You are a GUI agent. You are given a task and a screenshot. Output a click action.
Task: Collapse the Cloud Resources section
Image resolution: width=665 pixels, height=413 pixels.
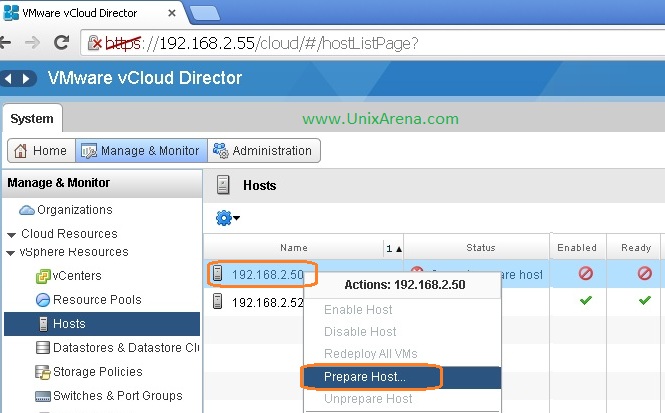[11, 234]
